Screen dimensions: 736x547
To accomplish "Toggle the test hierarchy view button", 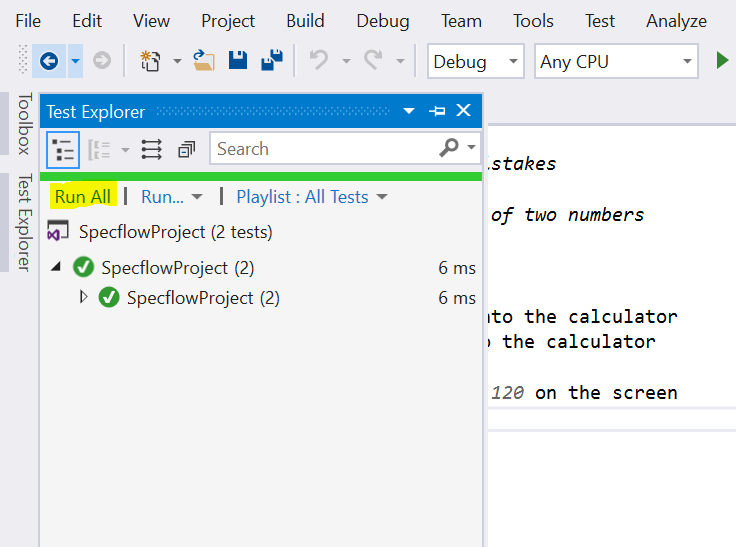I will 63,150.
